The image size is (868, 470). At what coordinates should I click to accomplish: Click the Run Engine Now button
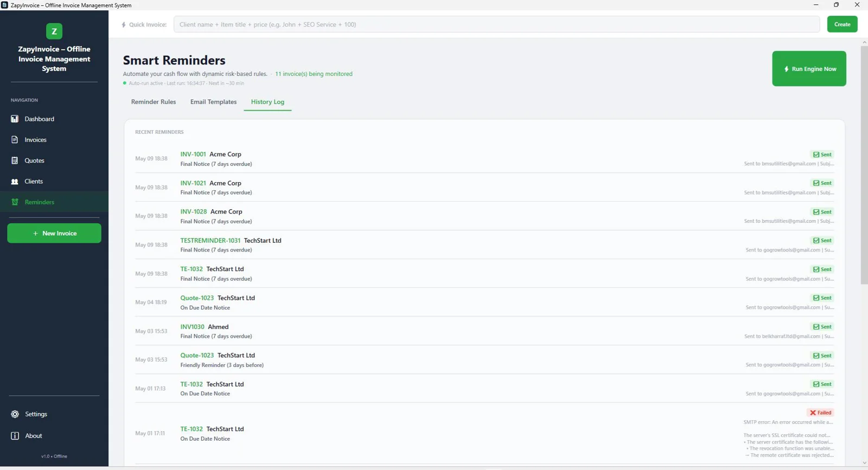click(x=809, y=69)
